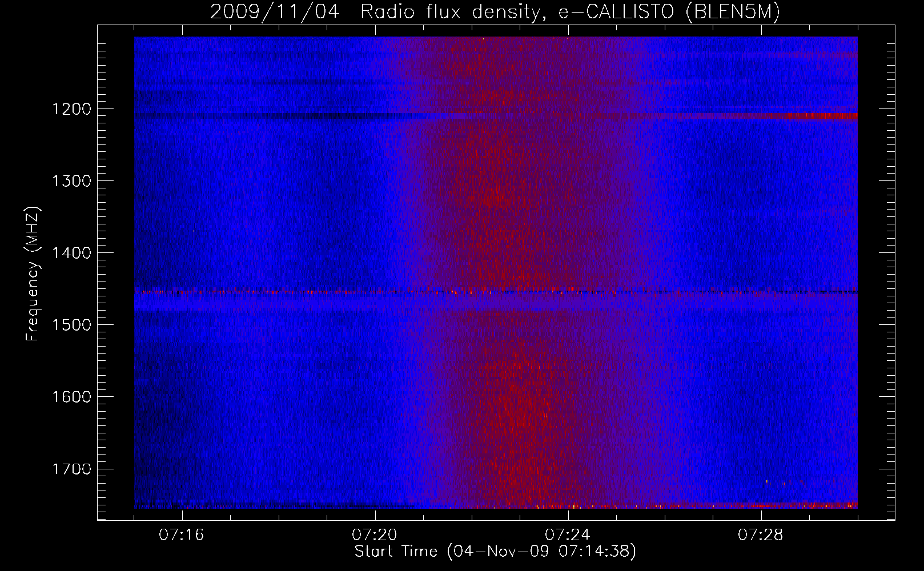Click the 07:28 time tick label
Viewport: 924px width, 571px height.
coord(761,535)
